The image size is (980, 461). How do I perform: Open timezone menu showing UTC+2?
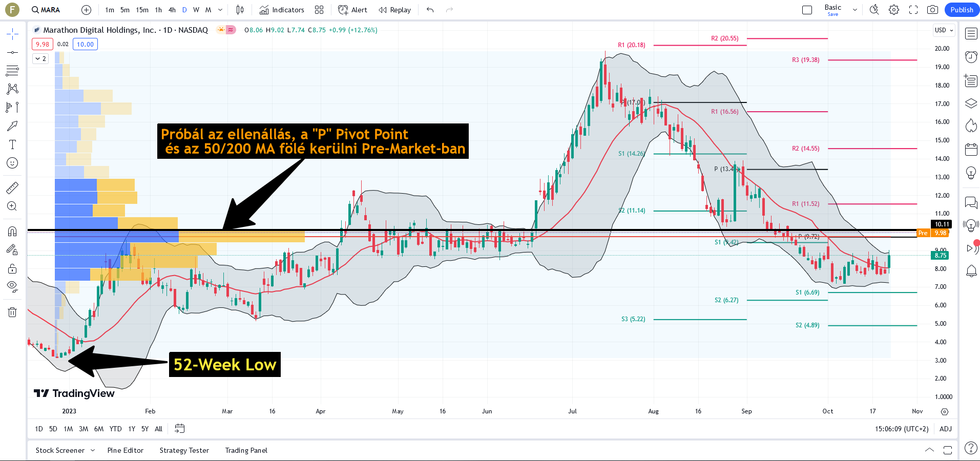(x=902, y=429)
